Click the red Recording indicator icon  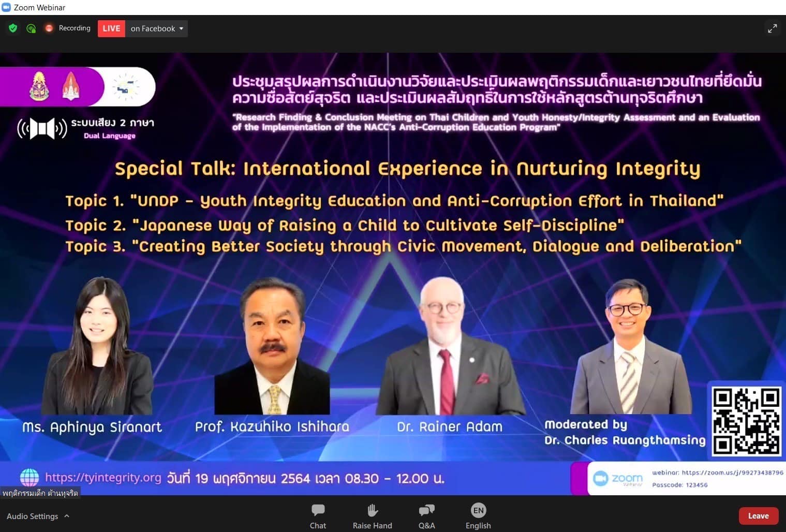tap(49, 28)
